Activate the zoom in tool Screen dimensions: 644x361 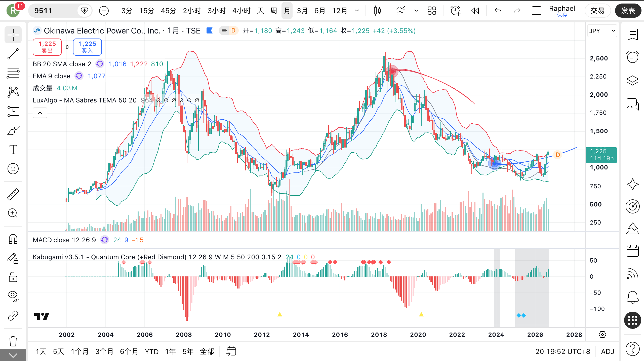coord(13,213)
